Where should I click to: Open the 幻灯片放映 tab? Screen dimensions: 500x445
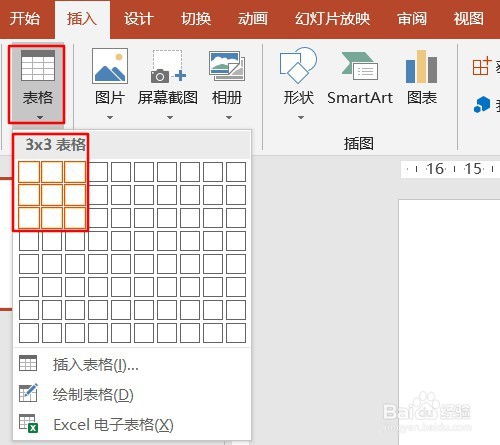[x=332, y=18]
